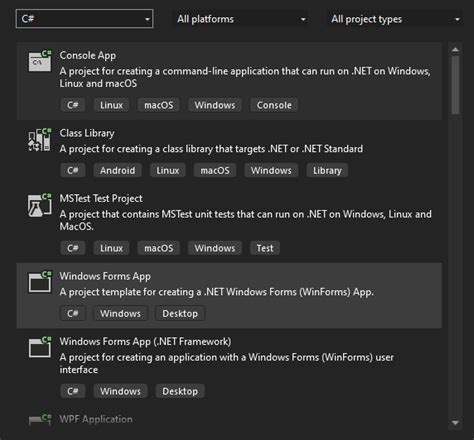Click C# tag under Windows Forms App (.NET Framework)

(73, 391)
